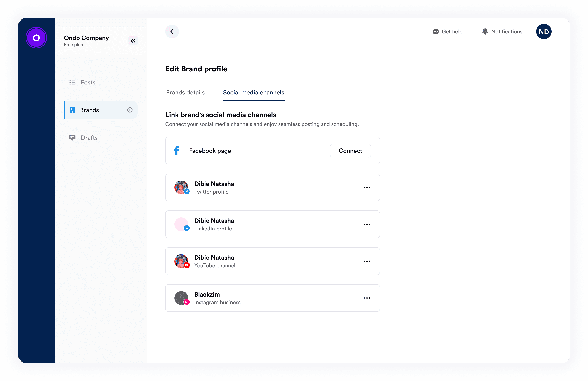Viewport: 588px width, 381px height.
Task: Click the Get help chat icon
Action: (435, 31)
